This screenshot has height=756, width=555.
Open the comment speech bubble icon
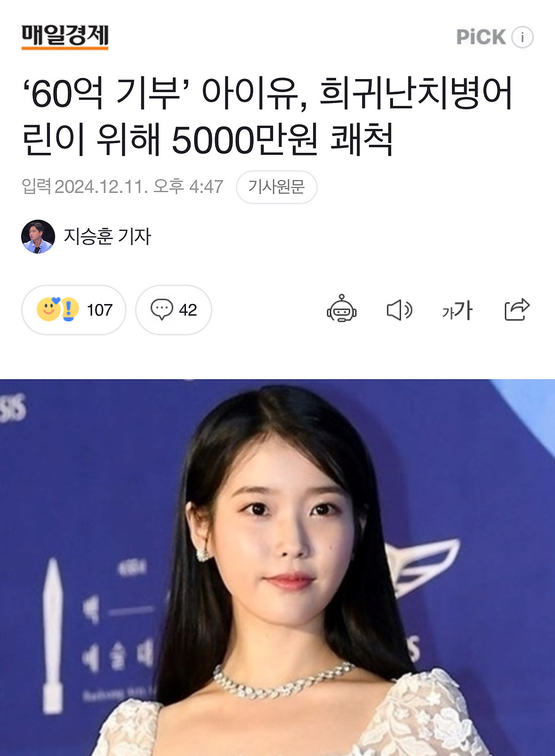coord(162,309)
